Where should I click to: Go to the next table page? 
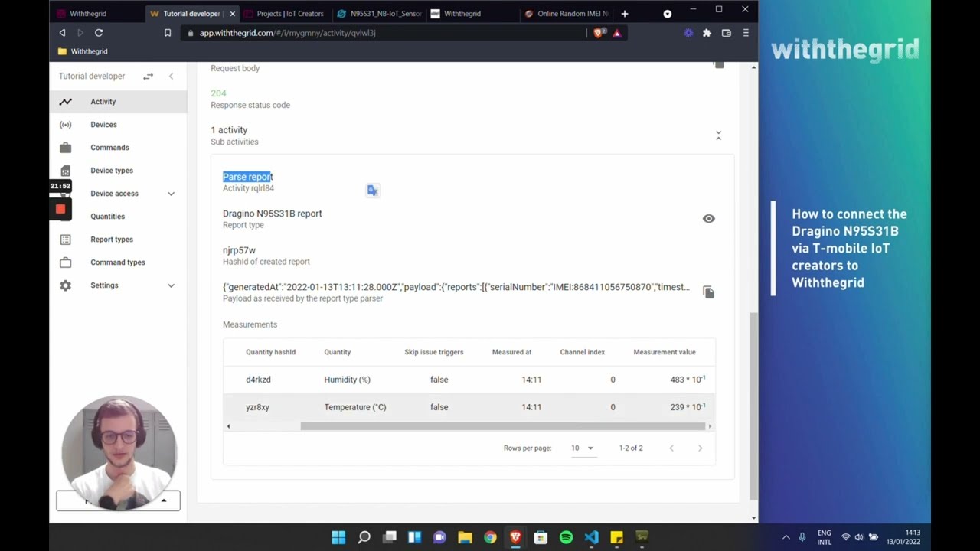click(x=700, y=448)
